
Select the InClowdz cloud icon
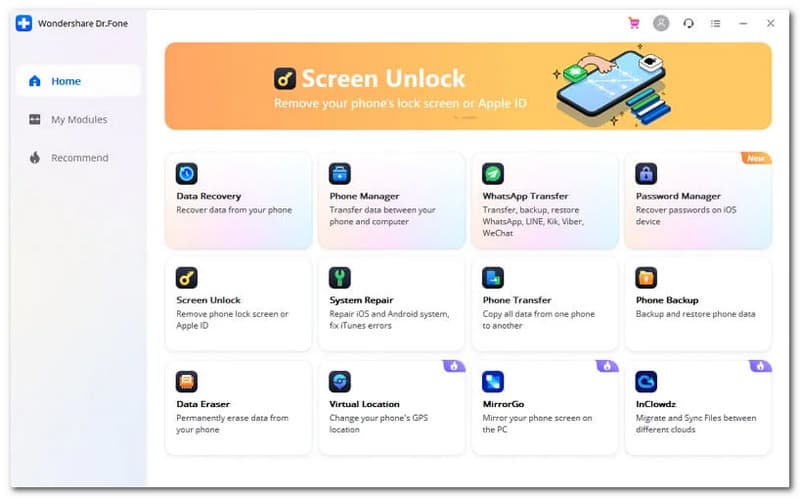click(x=646, y=382)
